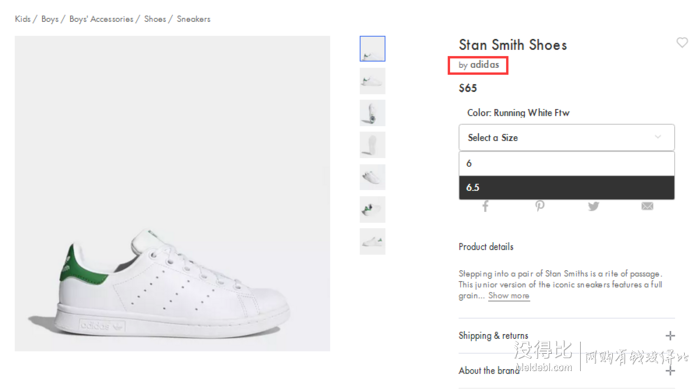Viewport: 700px width, 391px height.
Task: View the last shoe thumbnail
Action: (x=372, y=241)
